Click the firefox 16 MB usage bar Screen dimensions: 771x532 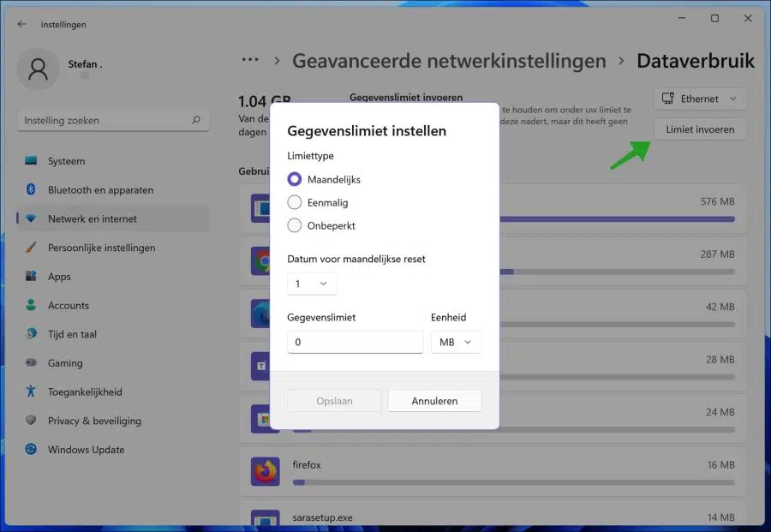pyautogui.click(x=513, y=482)
